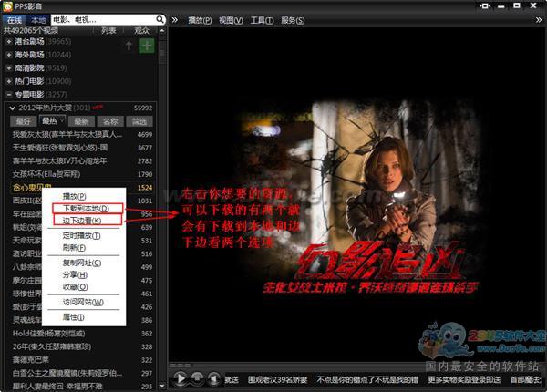Image resolution: width=547 pixels, height=392 pixels.
Task: Select 天生爱情狂 video row
Action: 82,148
